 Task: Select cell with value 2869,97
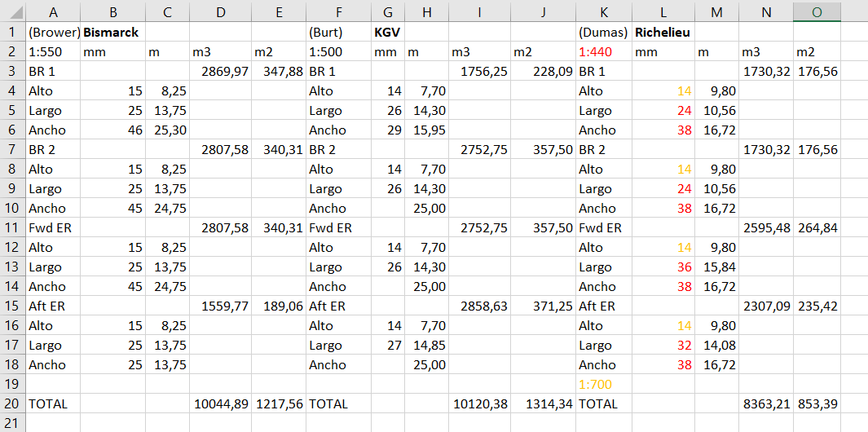220,72
